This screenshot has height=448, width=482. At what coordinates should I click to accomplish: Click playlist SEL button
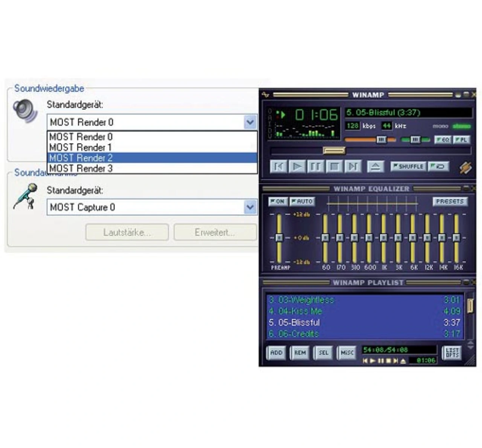click(x=323, y=353)
